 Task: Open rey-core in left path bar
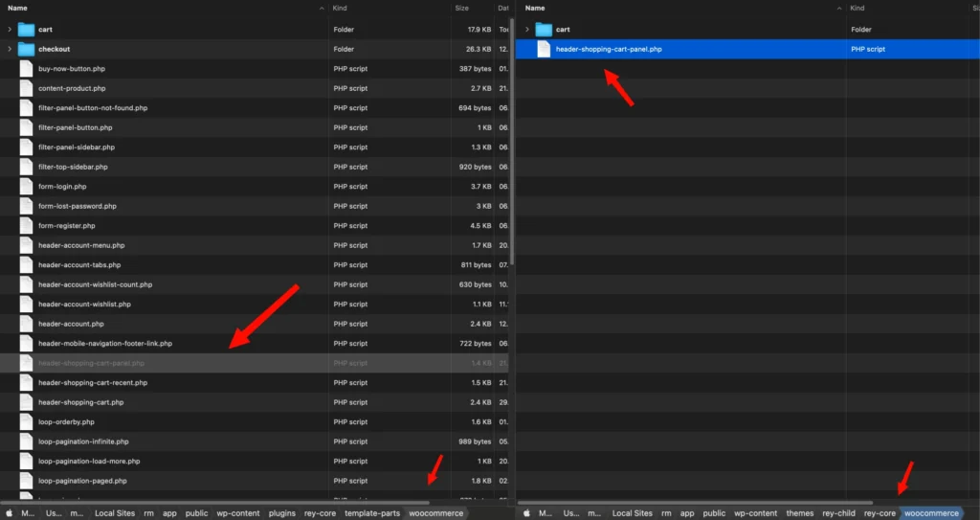320,513
